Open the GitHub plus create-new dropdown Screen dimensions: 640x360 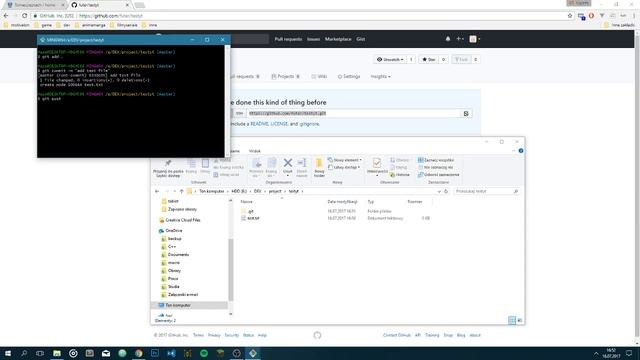(x=460, y=39)
